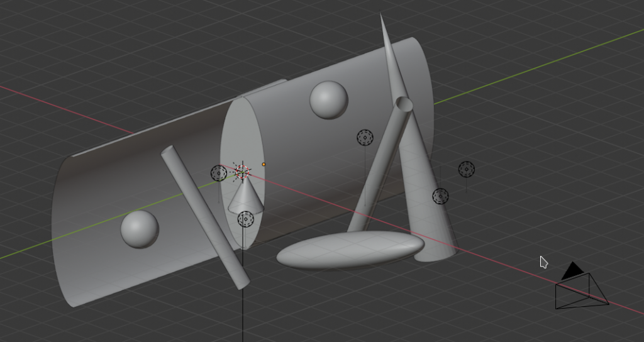The image size is (644, 342).
Task: Select the point light left of the 3D cursor
Action: pyautogui.click(x=218, y=174)
